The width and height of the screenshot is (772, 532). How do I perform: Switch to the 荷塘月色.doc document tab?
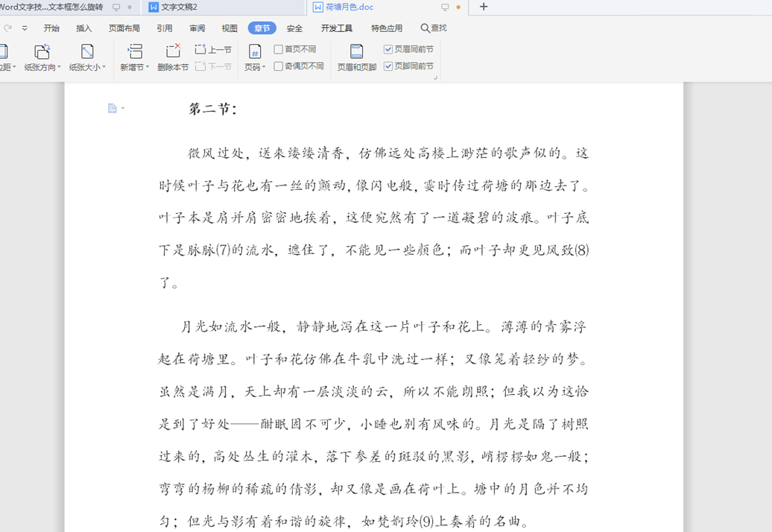(387, 7)
